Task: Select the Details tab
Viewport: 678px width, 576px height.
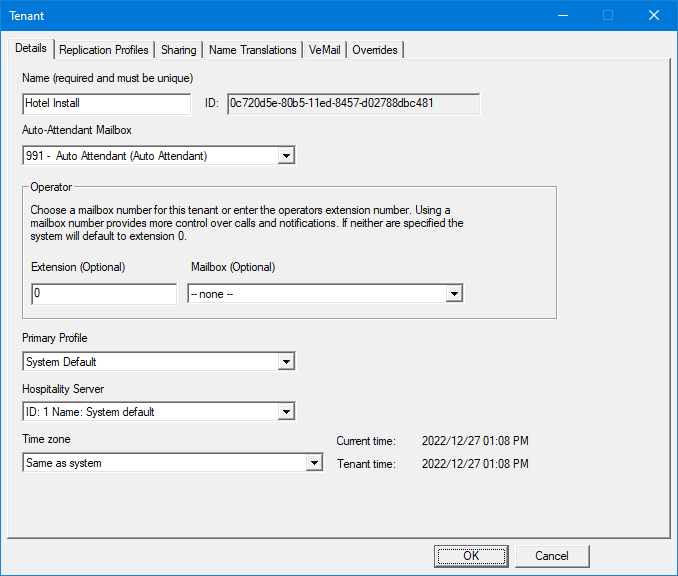Action: coord(31,48)
